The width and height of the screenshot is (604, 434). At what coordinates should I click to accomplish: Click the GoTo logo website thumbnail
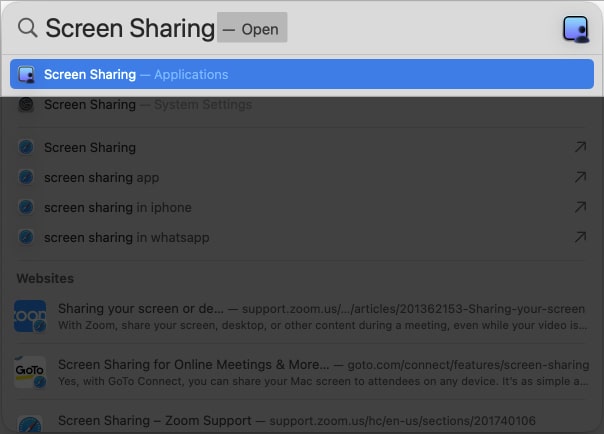30,372
